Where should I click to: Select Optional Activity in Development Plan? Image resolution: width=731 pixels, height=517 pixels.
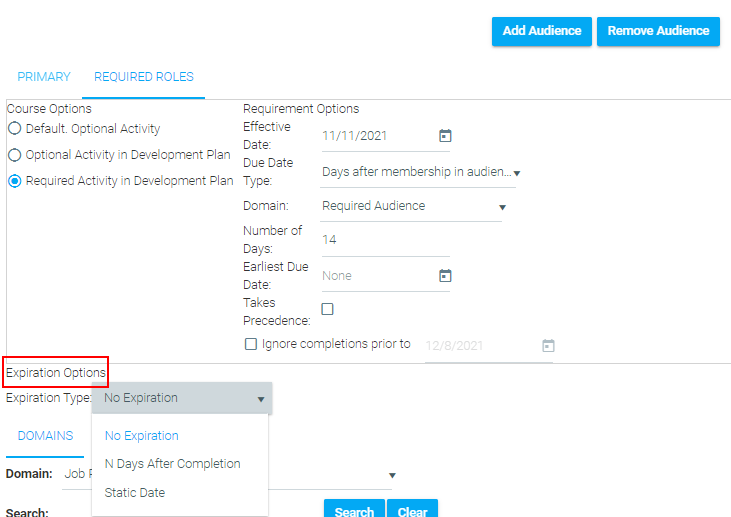click(x=15, y=155)
